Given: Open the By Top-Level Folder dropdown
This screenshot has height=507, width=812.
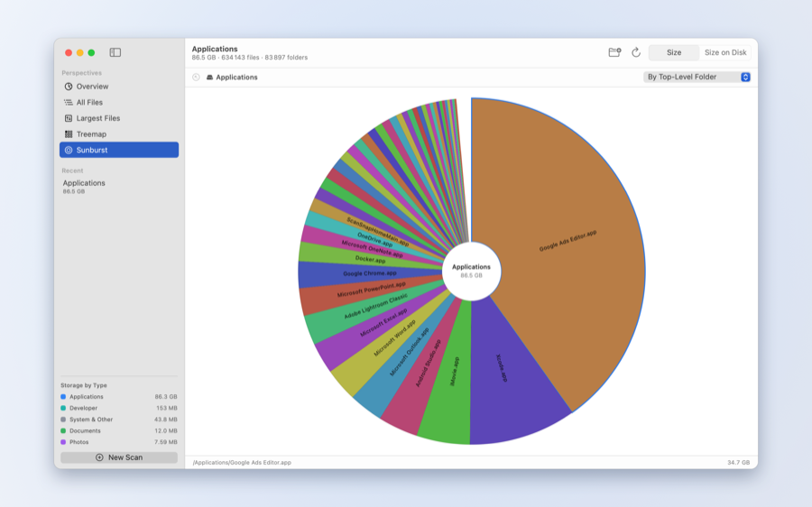Looking at the screenshot, I should tap(697, 78).
